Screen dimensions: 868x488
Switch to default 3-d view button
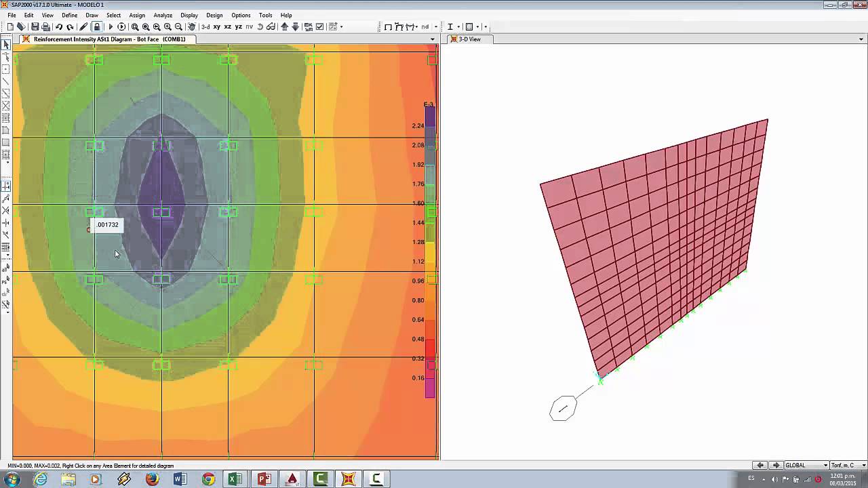pos(205,27)
